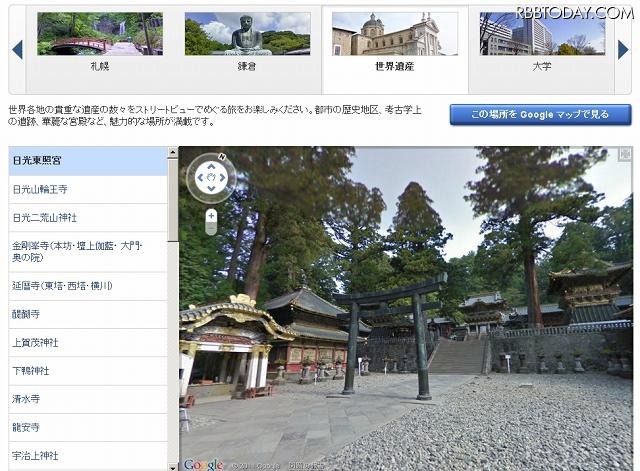
Task: Open the 札幌 gallery thumbnail
Action: point(100,34)
